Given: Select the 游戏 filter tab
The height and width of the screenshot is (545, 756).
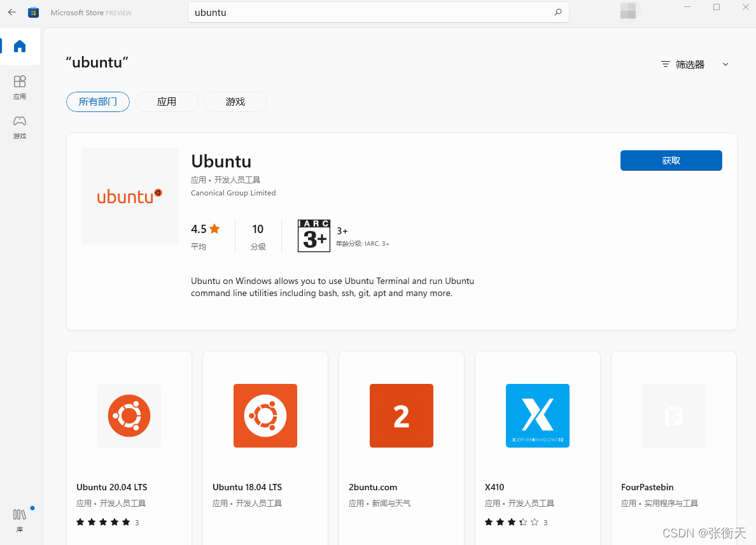Looking at the screenshot, I should [x=235, y=102].
